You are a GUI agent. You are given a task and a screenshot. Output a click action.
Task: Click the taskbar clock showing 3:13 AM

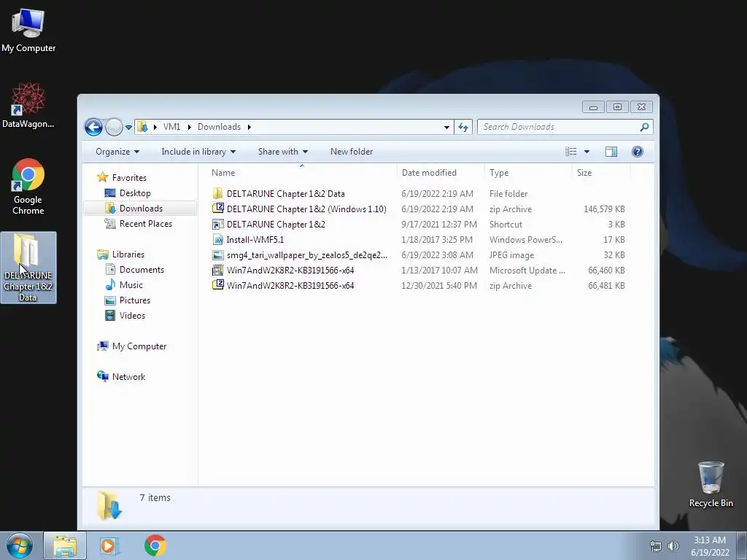pos(710,545)
